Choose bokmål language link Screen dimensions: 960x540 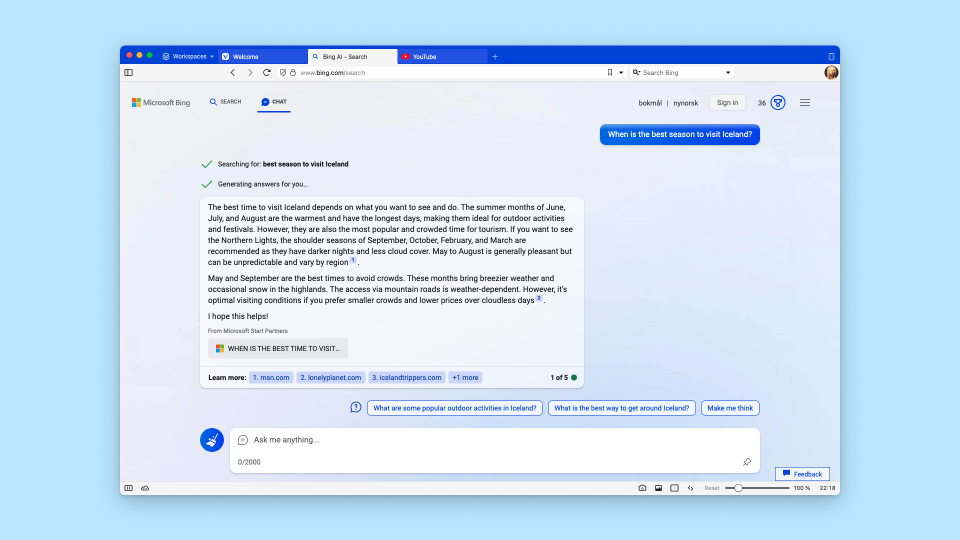(650, 103)
